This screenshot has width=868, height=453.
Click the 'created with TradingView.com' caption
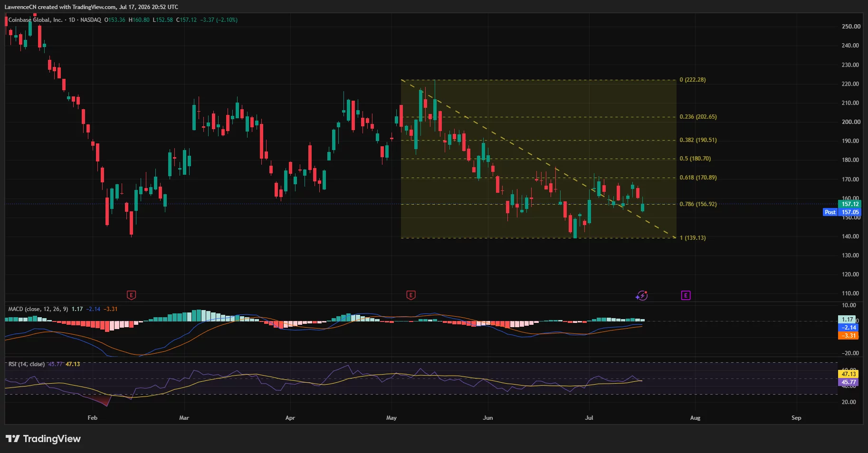click(77, 7)
